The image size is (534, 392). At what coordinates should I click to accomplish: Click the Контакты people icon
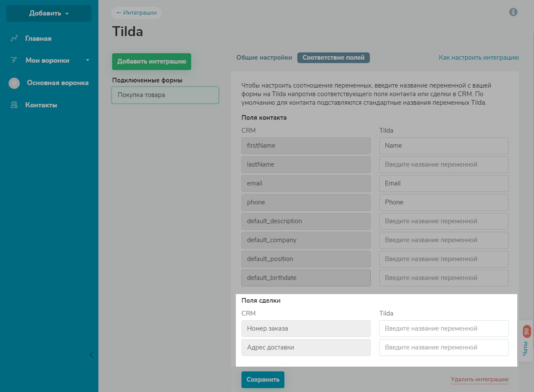pos(14,105)
